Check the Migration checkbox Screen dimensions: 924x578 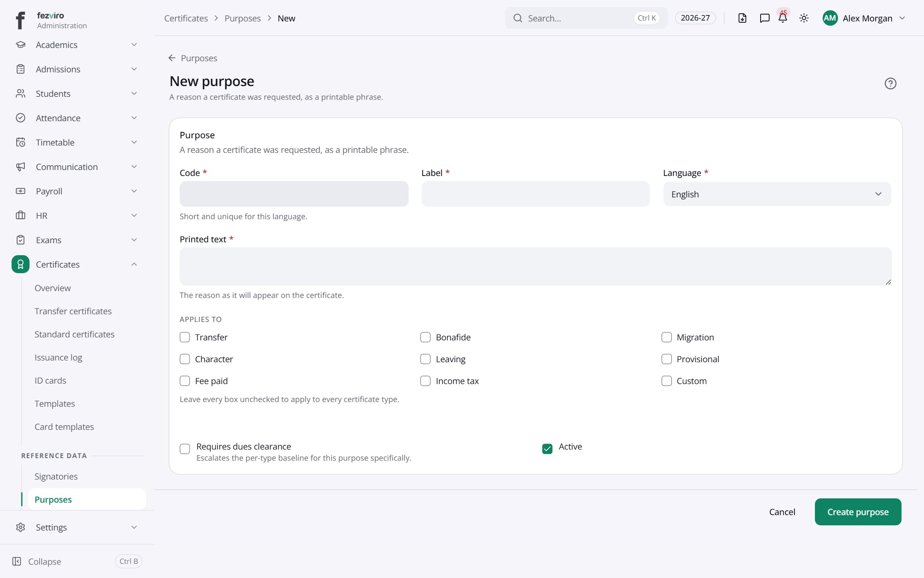click(x=666, y=337)
